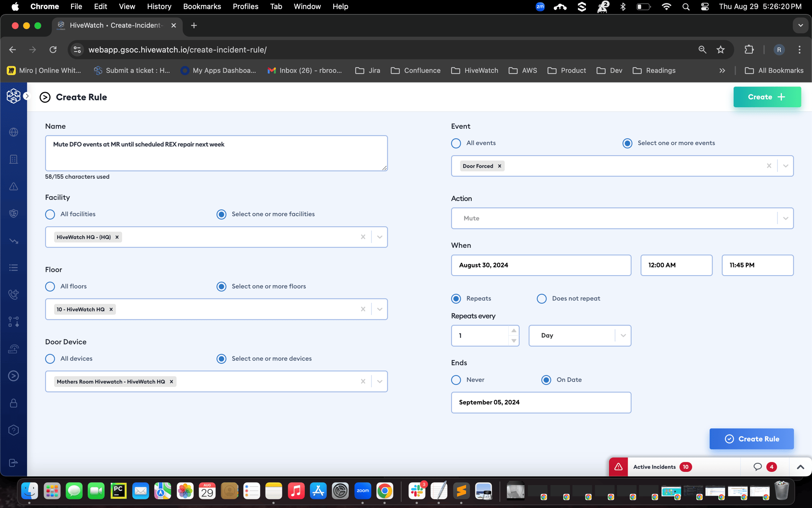This screenshot has height=508, width=812.
Task: Choose the Never ends option
Action: click(456, 380)
